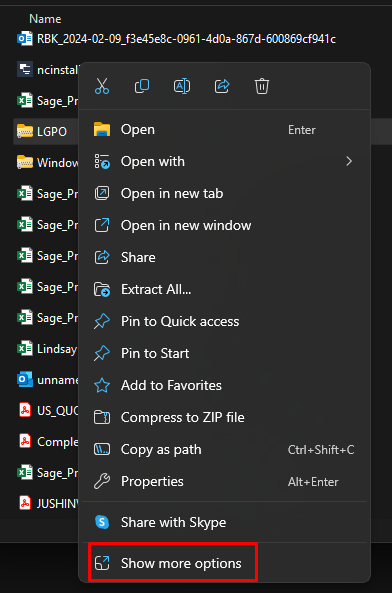The height and width of the screenshot is (593, 392).
Task: Click pin icon next to Pin to Quick access
Action: pos(102,321)
